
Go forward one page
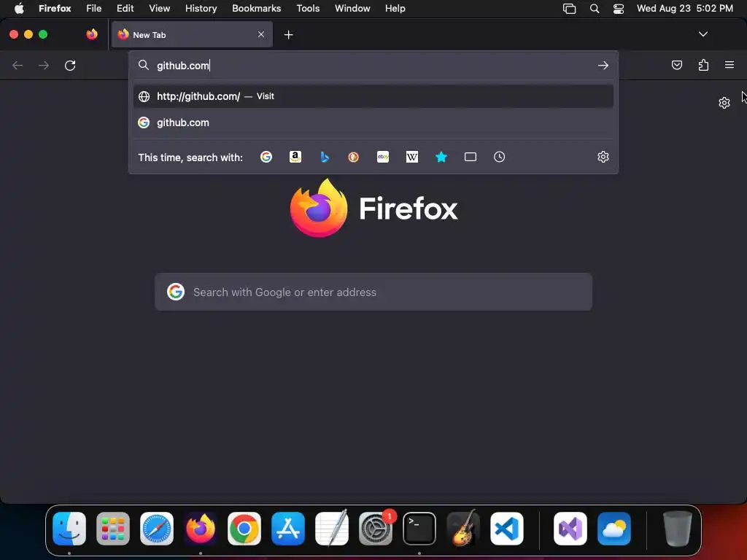44,65
